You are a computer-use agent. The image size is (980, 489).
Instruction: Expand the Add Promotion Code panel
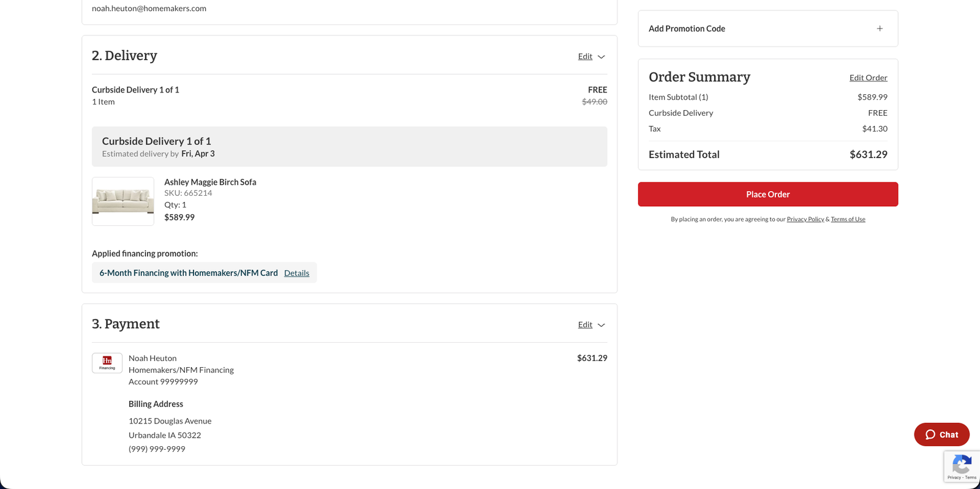click(x=687, y=29)
